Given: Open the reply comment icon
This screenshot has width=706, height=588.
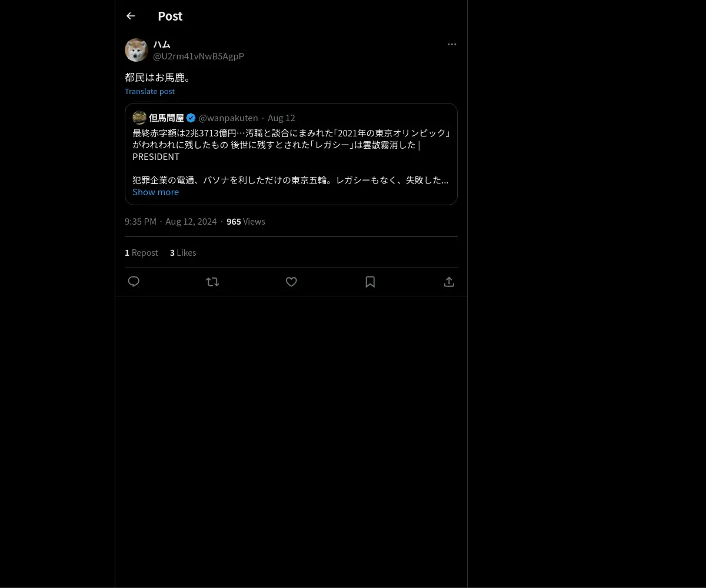Looking at the screenshot, I should tap(134, 282).
